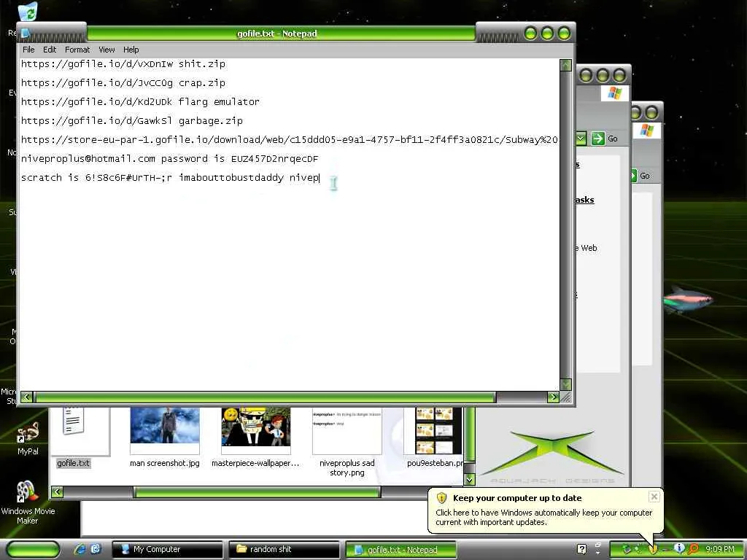Open the File menu in Notepad
The image size is (747, 560).
pos(28,50)
